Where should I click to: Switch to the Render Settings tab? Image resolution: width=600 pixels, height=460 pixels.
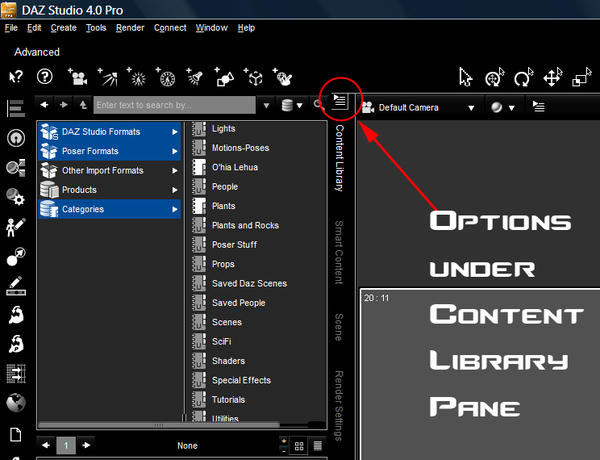pos(339,406)
